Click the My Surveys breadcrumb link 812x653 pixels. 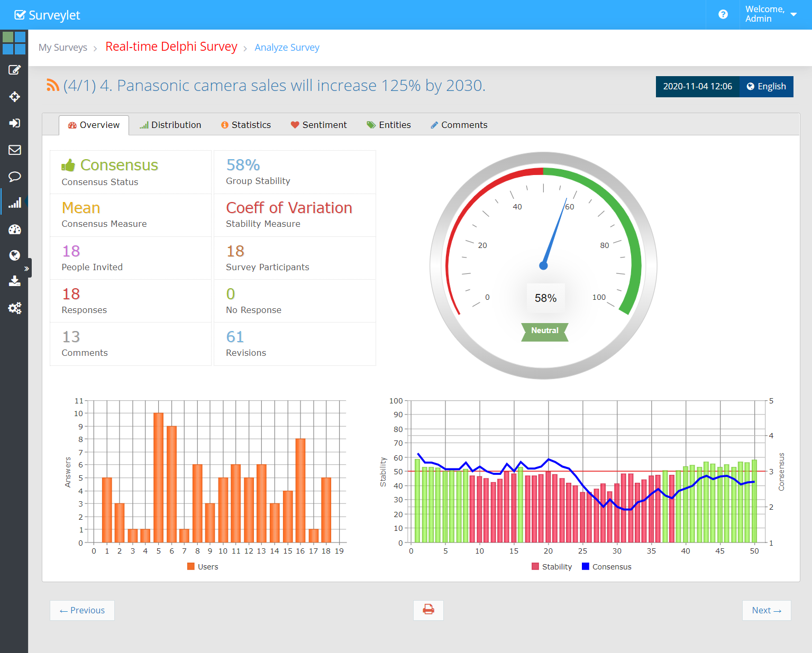click(x=63, y=48)
